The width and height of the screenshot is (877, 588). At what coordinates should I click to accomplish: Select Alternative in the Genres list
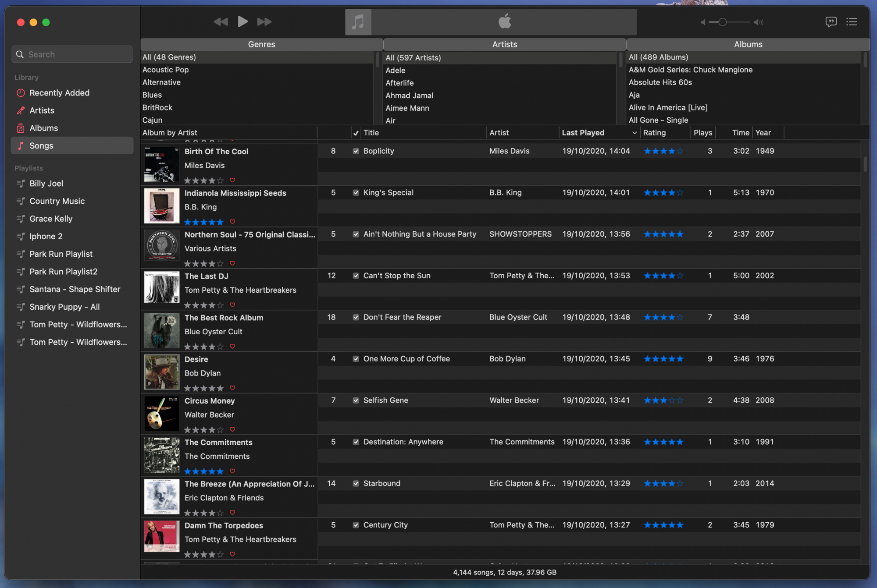(x=161, y=82)
